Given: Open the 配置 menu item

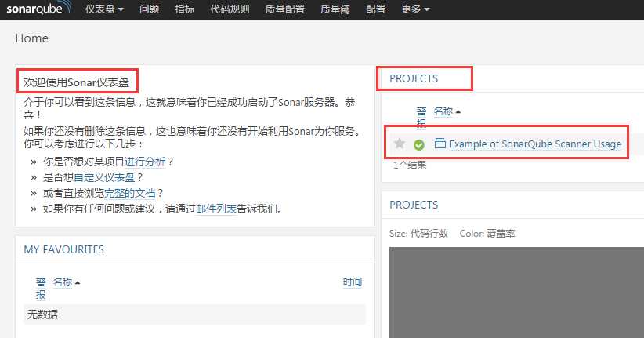Looking at the screenshot, I should 375,9.
